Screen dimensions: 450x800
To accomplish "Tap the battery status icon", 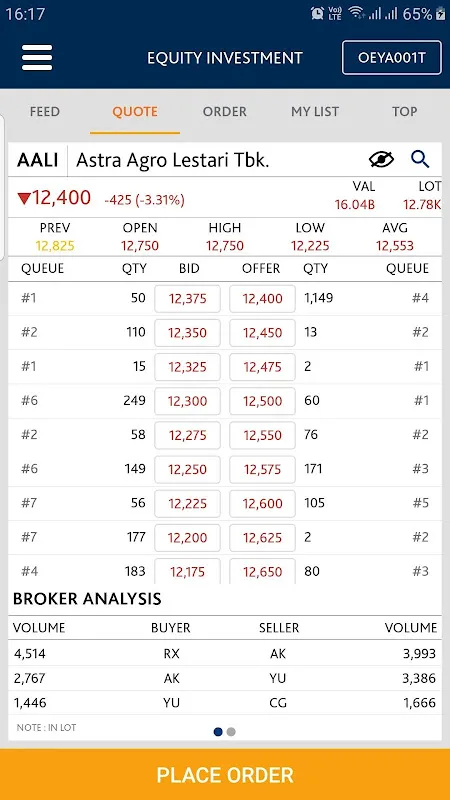I will click(441, 14).
